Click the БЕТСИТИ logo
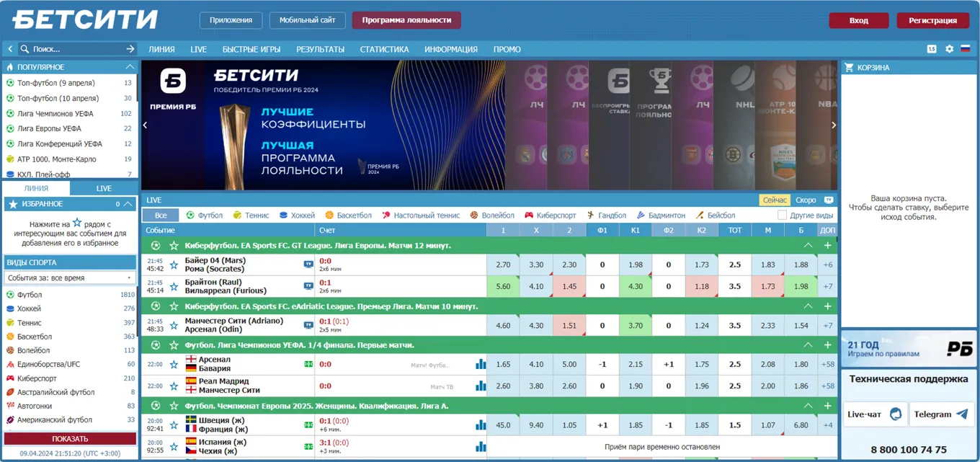This screenshot has height=462, width=980. [x=85, y=19]
